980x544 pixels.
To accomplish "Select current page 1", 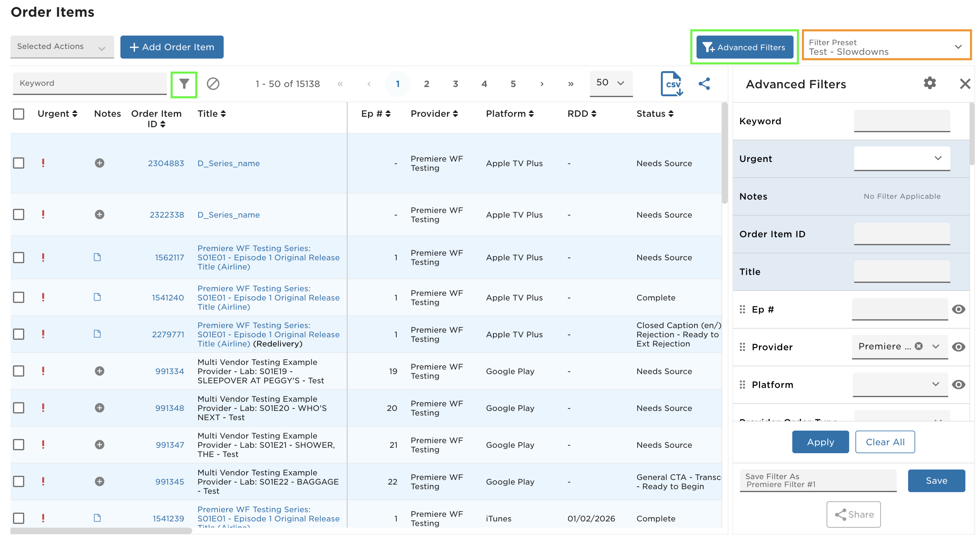I will click(x=398, y=84).
